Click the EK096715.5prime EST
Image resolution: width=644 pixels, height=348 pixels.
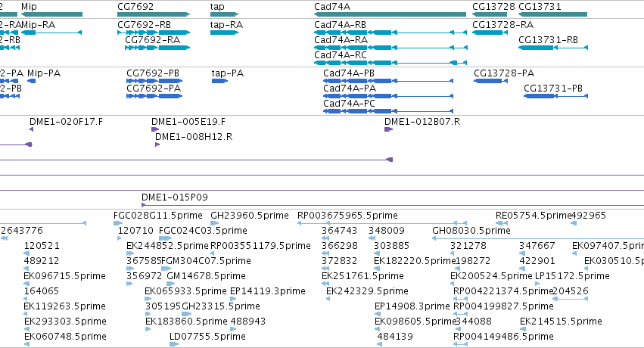(26, 284)
